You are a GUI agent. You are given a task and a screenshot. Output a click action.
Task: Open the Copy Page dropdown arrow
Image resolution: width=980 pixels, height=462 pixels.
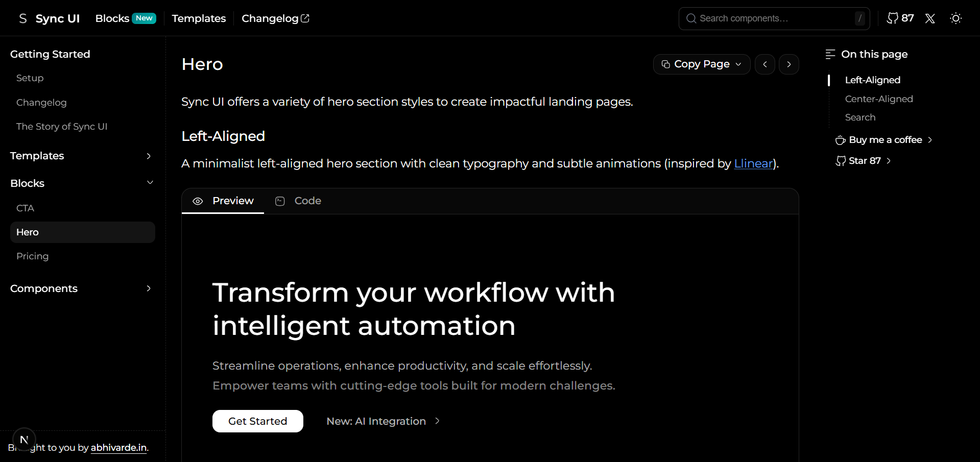738,64
